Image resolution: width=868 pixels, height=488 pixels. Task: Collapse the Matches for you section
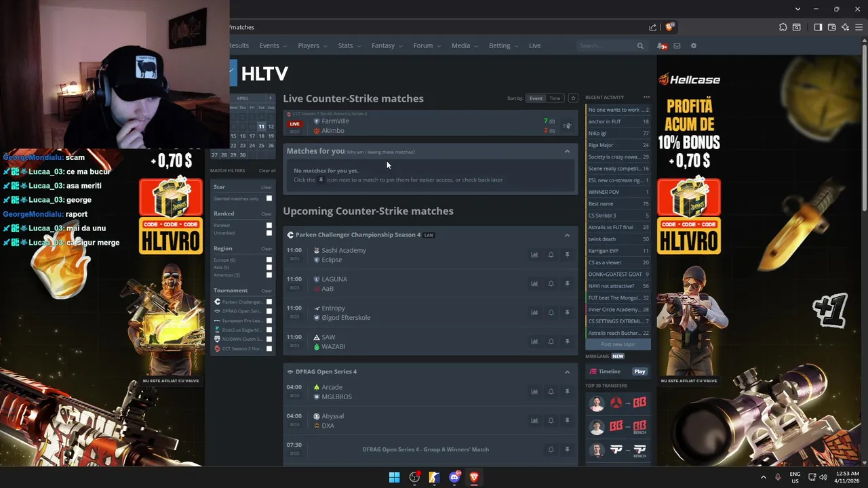point(567,151)
